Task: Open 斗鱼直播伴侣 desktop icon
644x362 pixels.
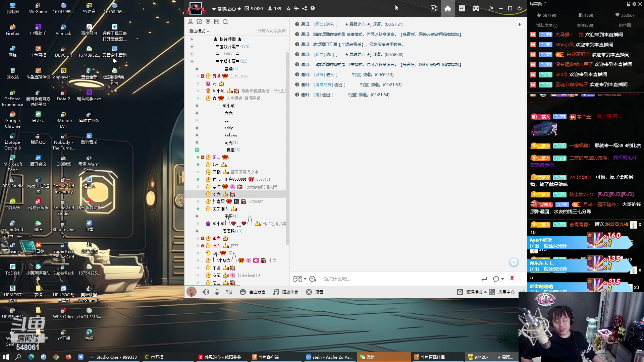Action: coord(38,74)
